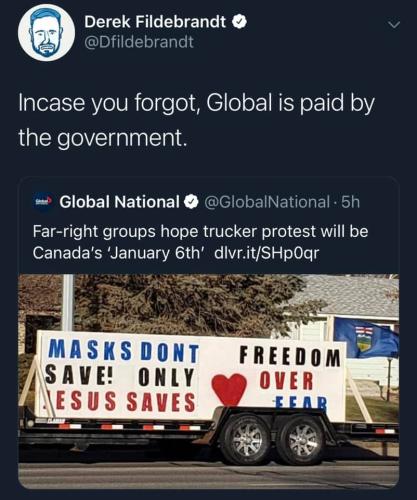Open the Global National account name
This screenshot has height=500, width=417.
pyautogui.click(x=119, y=202)
